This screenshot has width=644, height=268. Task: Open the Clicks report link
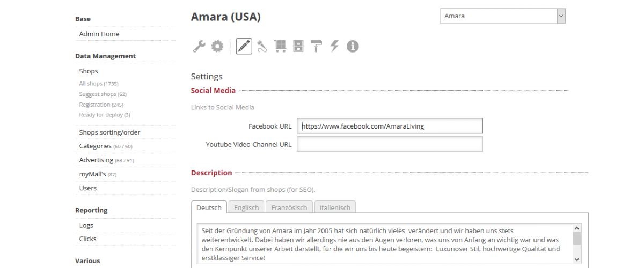(x=88, y=239)
